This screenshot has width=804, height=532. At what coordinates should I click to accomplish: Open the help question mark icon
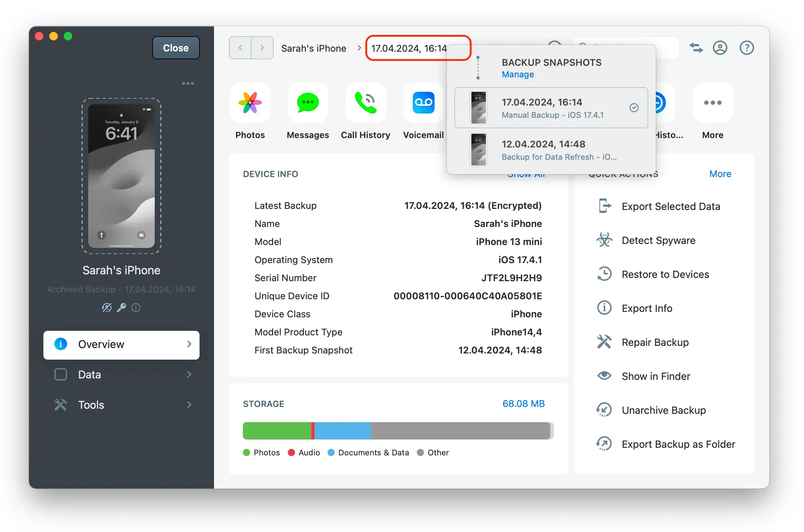[x=747, y=47]
